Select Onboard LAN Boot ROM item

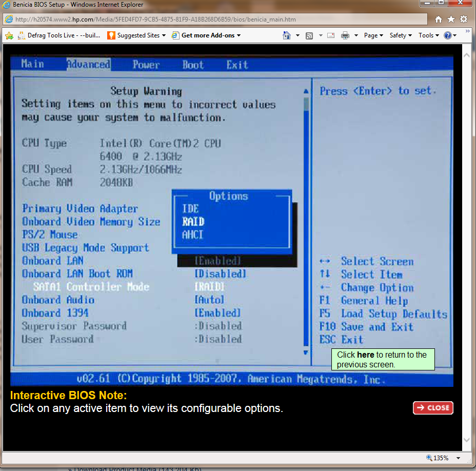[77, 274]
